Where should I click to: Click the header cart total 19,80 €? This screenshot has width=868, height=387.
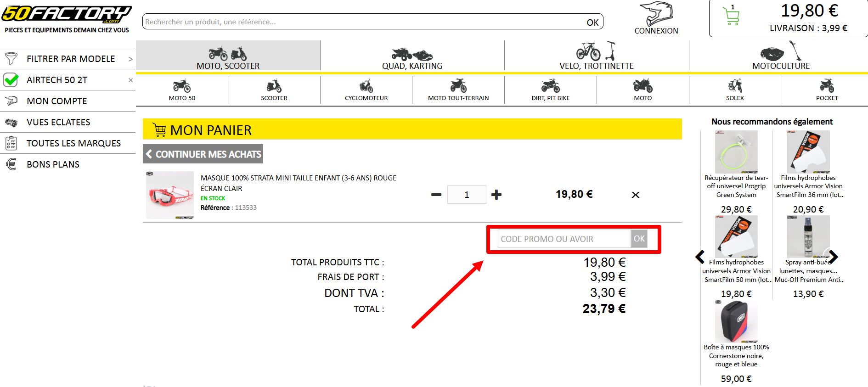(809, 11)
